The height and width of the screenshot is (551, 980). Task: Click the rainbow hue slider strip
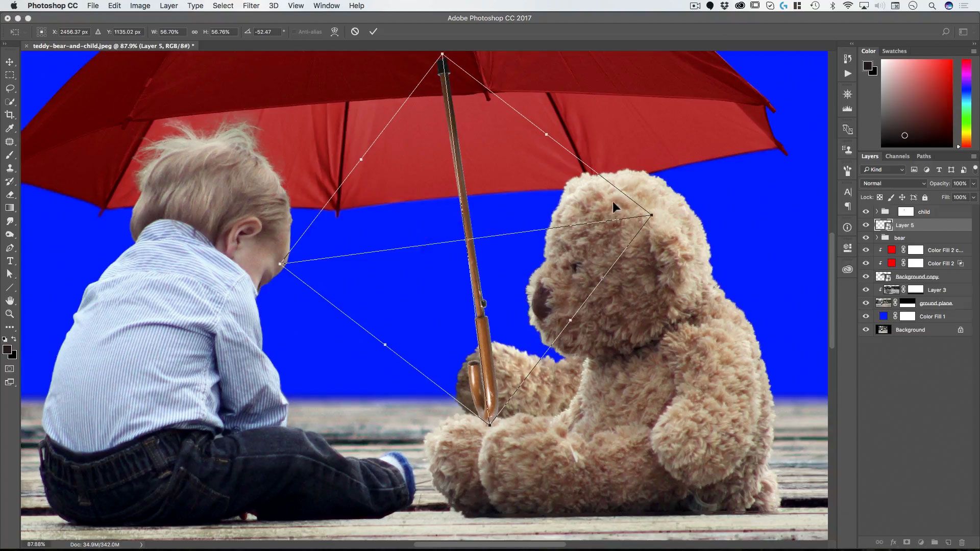click(x=966, y=102)
